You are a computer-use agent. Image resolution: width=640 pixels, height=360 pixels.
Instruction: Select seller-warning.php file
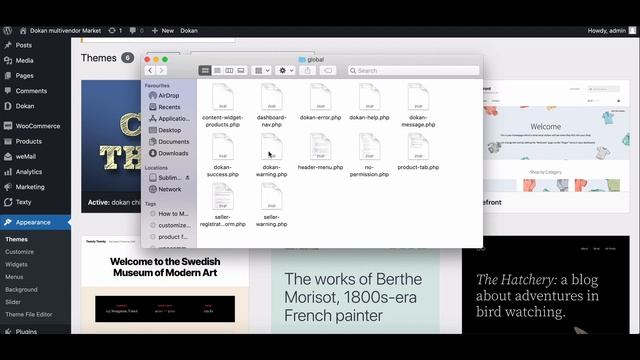point(271,205)
